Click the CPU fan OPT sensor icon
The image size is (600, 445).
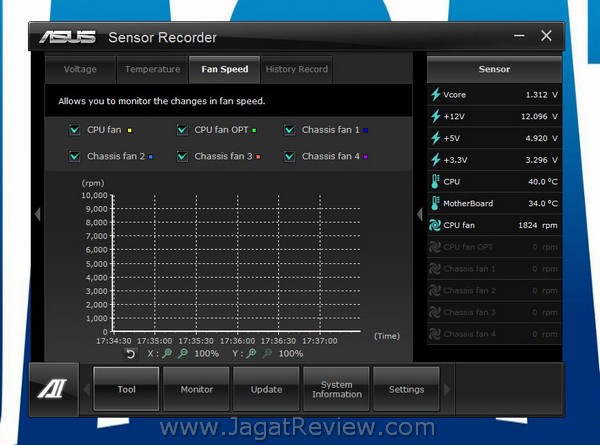click(435, 247)
